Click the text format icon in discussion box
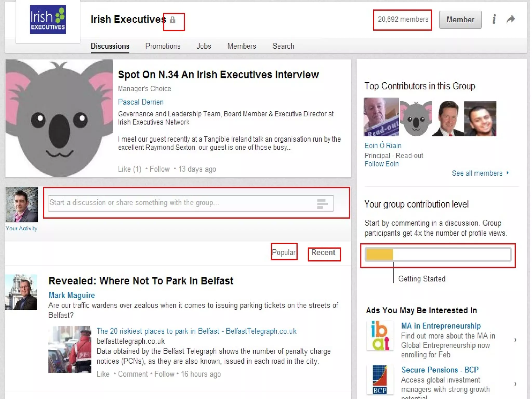532x399 pixels. point(322,204)
